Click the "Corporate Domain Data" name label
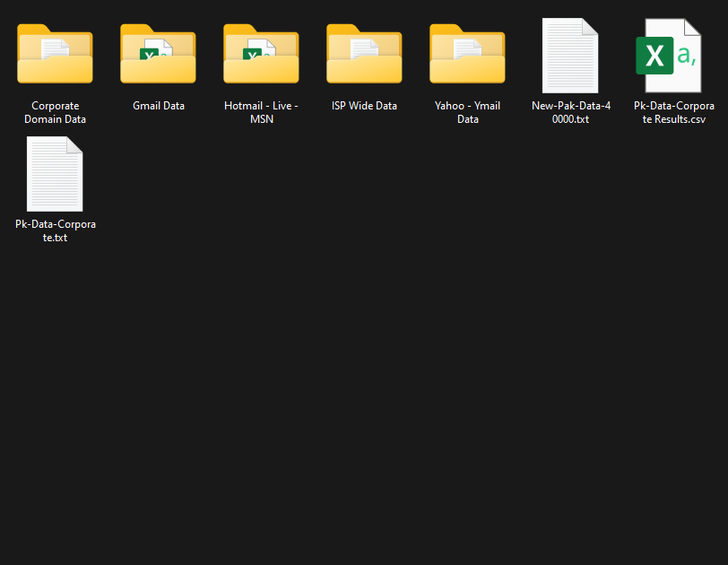 [55, 112]
